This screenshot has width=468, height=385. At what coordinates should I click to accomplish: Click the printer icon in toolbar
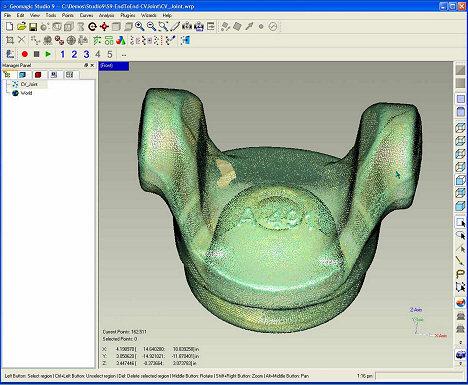pos(199,26)
